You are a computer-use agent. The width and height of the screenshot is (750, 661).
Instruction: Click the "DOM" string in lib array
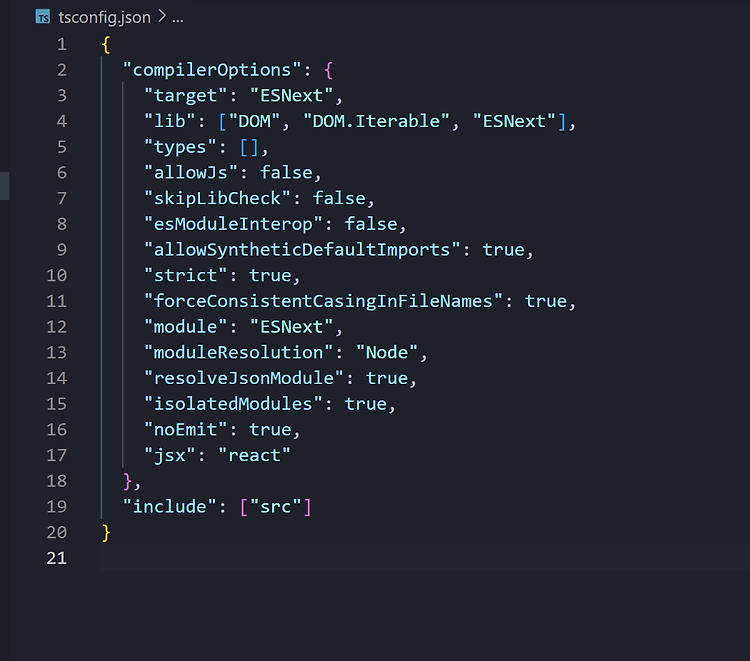pyautogui.click(x=254, y=121)
